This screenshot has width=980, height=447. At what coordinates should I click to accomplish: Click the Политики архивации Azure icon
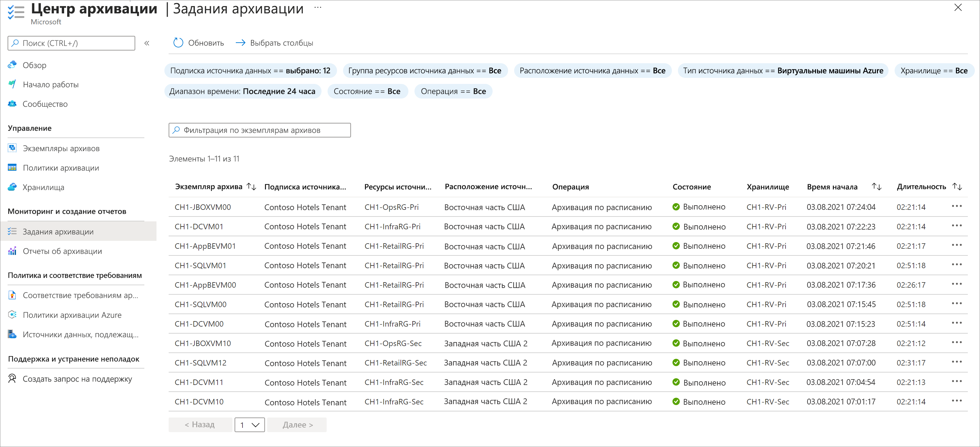[x=12, y=314]
